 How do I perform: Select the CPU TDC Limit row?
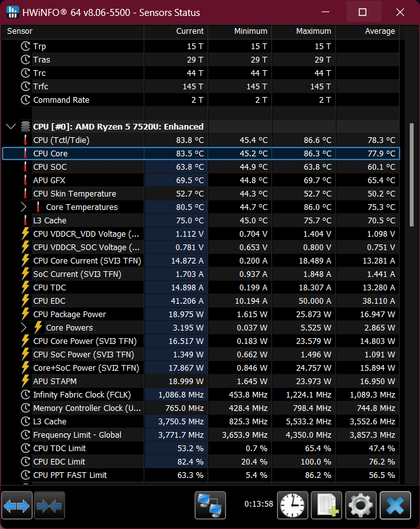point(201,449)
